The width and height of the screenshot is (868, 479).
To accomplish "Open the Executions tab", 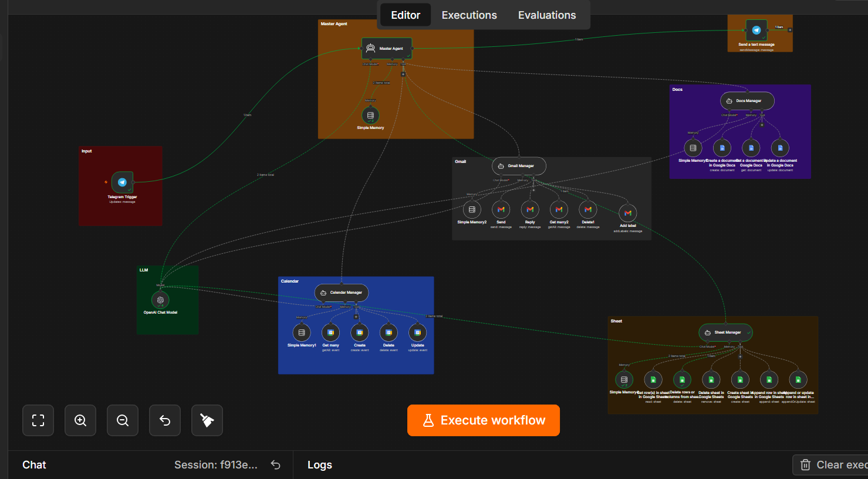I will pos(469,15).
